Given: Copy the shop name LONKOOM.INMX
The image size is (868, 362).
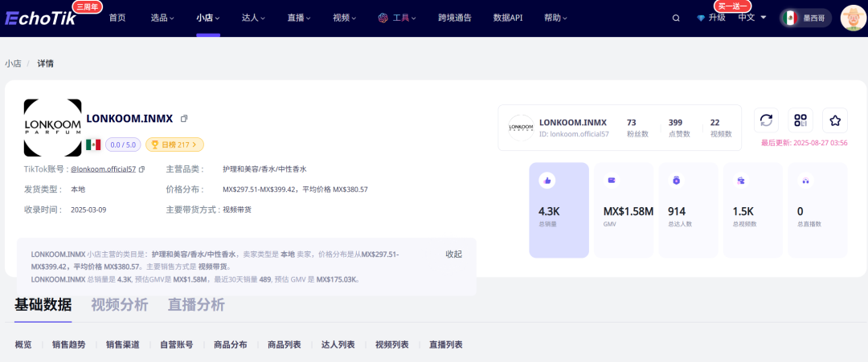Looking at the screenshot, I should click(184, 119).
